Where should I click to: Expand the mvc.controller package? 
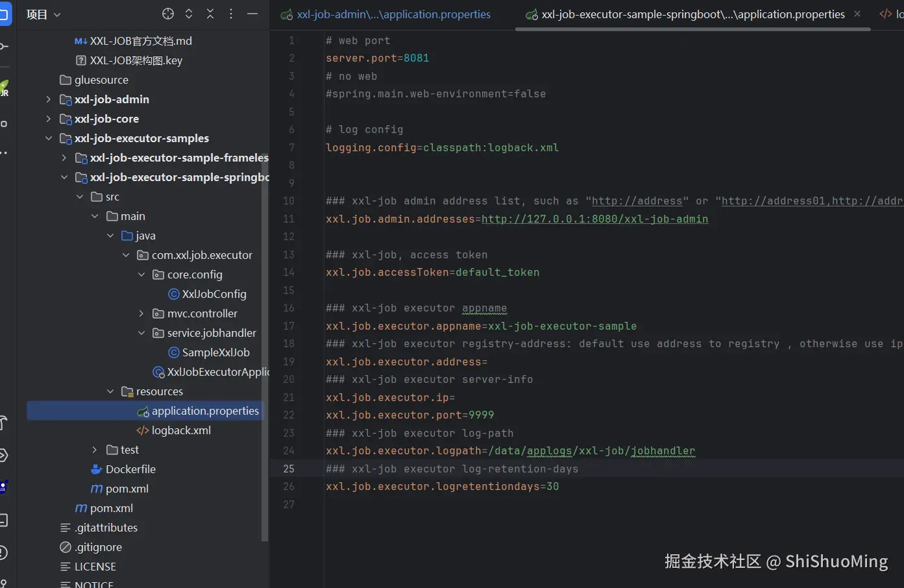(141, 313)
